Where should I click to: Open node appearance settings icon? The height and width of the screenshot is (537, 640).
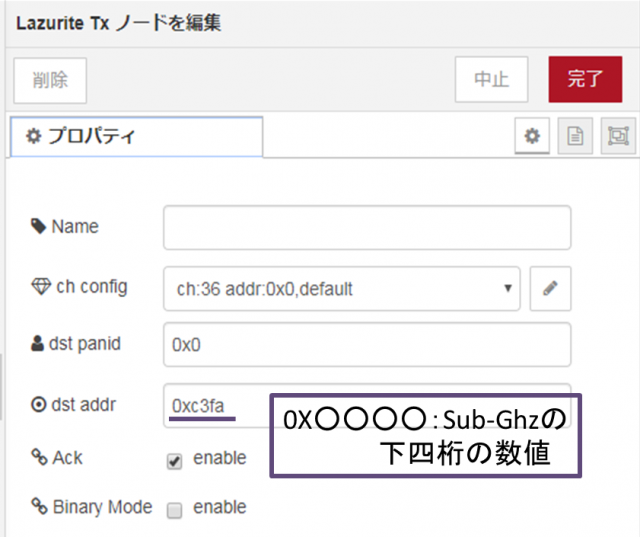(618, 136)
